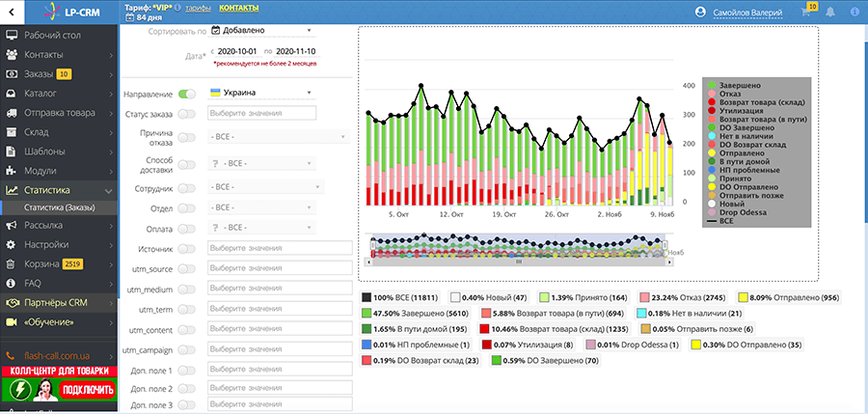
Task: Open the shopping cart icon in header
Action: (805, 13)
